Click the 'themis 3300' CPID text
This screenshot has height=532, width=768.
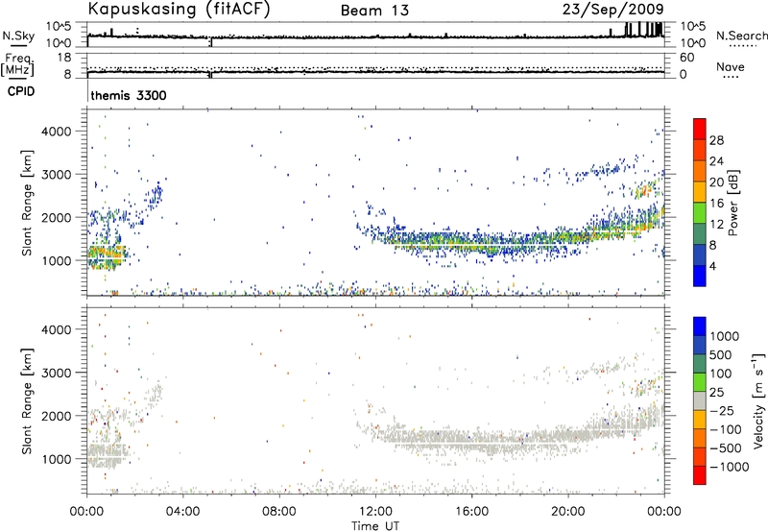129,95
